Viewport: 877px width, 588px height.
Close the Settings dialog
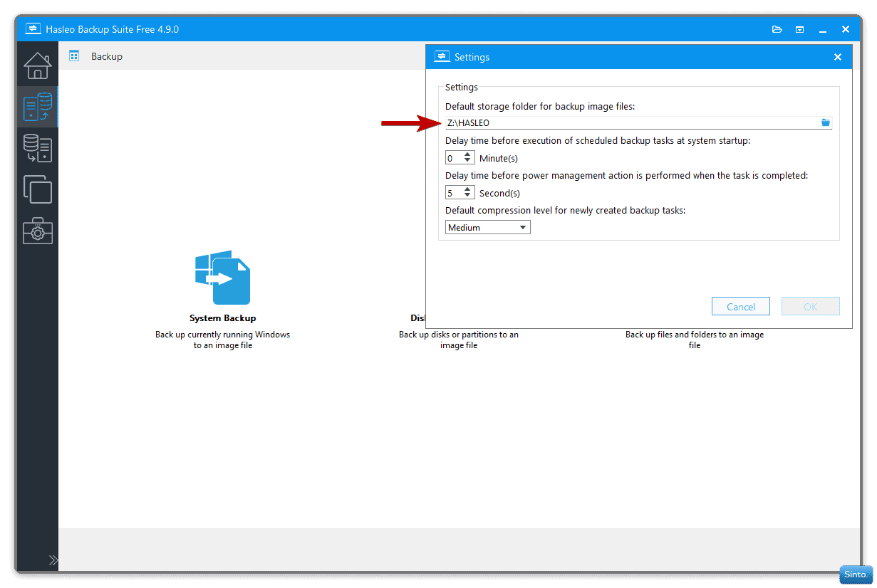(838, 57)
